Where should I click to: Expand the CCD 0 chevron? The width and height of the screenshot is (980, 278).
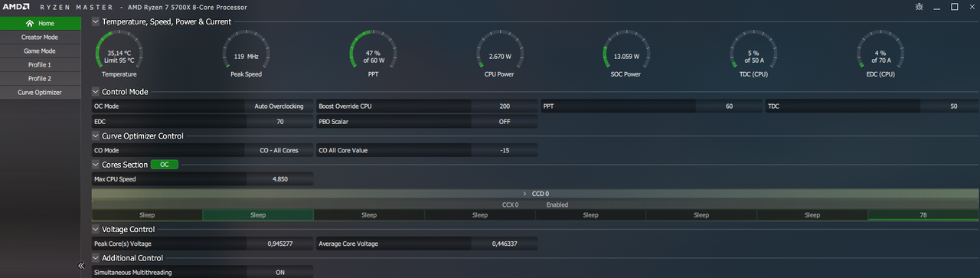coord(525,194)
